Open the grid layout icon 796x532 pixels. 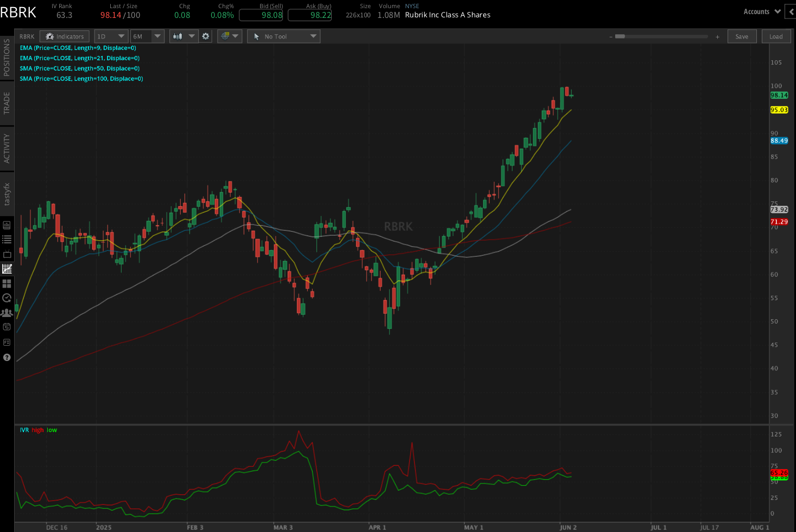pyautogui.click(x=7, y=283)
